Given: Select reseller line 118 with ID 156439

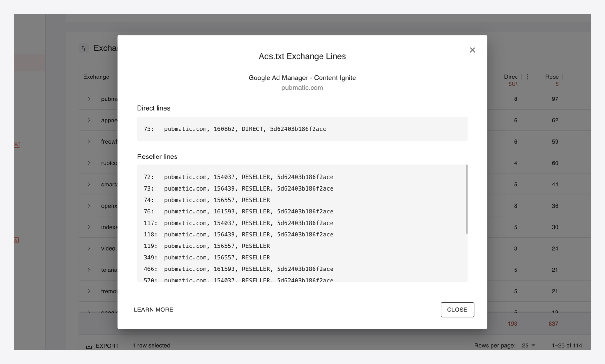Looking at the screenshot, I should [x=239, y=234].
